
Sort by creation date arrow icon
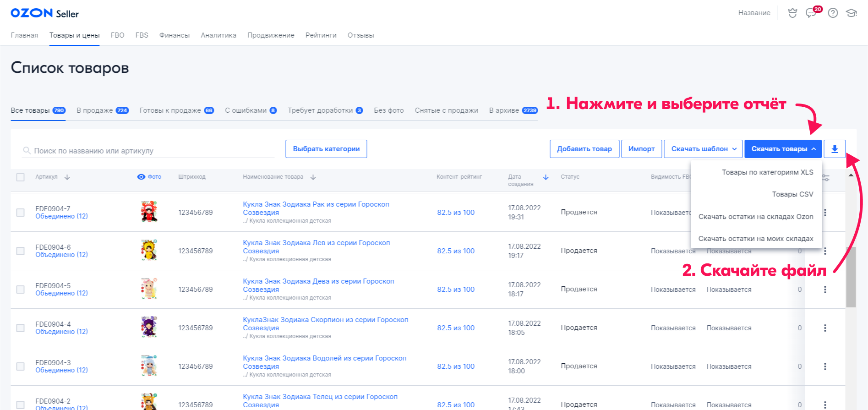point(546,177)
